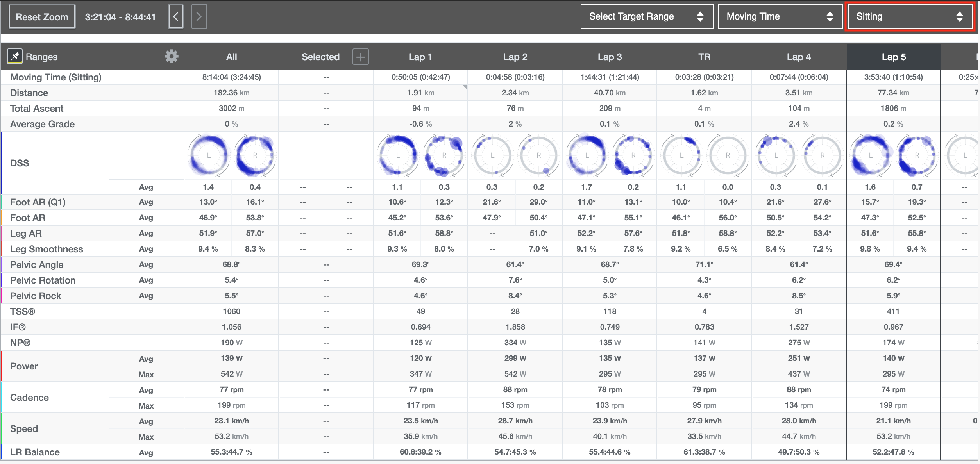Screen dimensions: 980x464
Task: Select the TR column header
Action: point(704,57)
